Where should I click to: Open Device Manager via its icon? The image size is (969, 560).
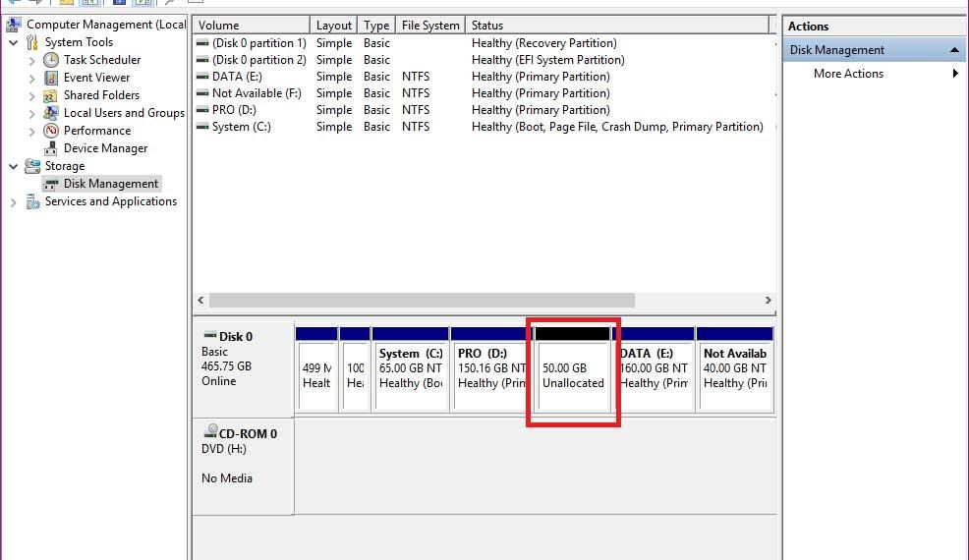tap(51, 148)
